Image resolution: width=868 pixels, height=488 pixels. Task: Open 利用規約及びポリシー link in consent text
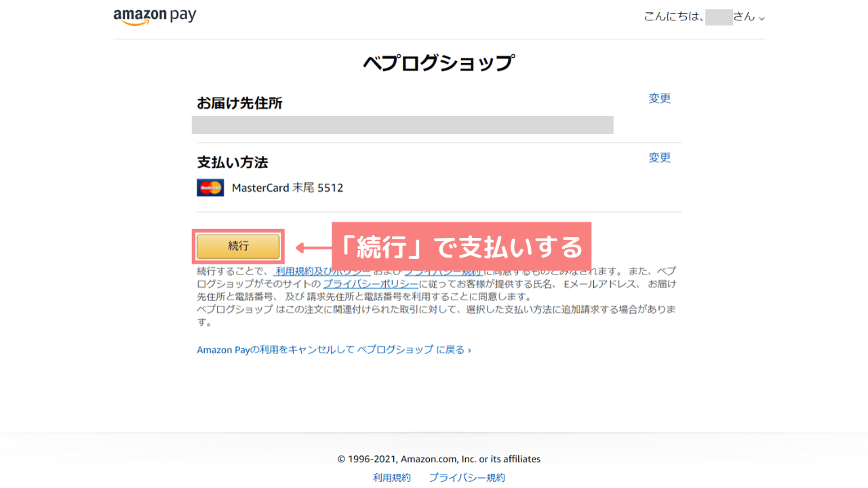tap(322, 271)
